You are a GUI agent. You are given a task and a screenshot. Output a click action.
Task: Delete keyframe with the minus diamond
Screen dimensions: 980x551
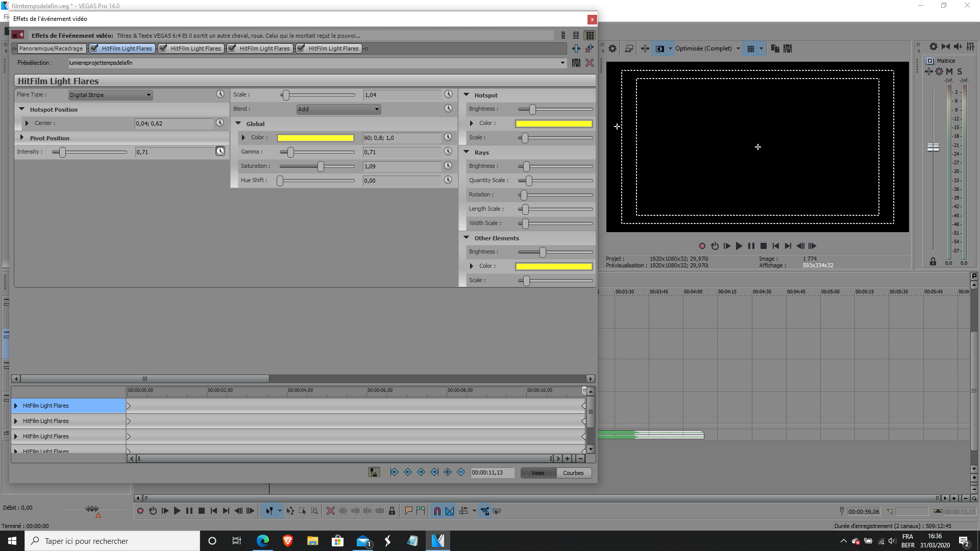pos(461,472)
